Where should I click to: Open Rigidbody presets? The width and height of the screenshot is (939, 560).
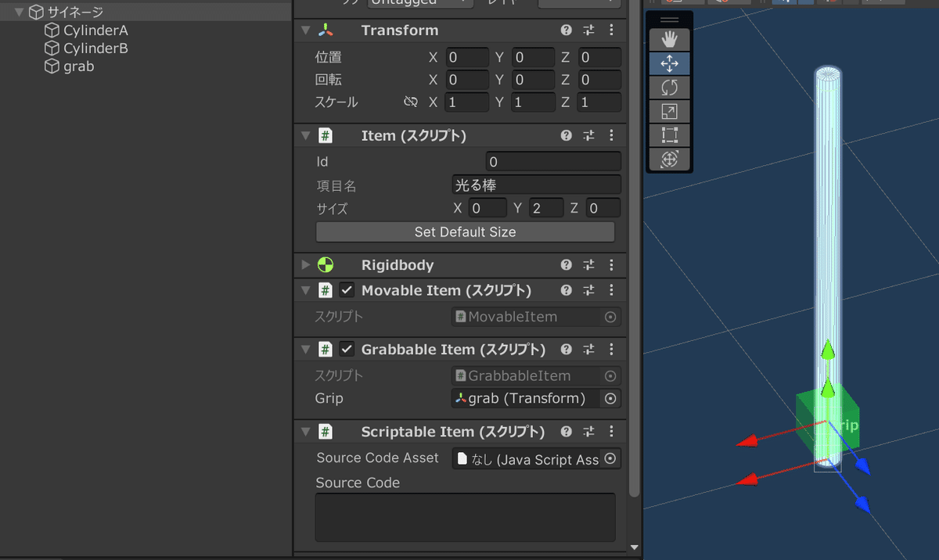[589, 265]
